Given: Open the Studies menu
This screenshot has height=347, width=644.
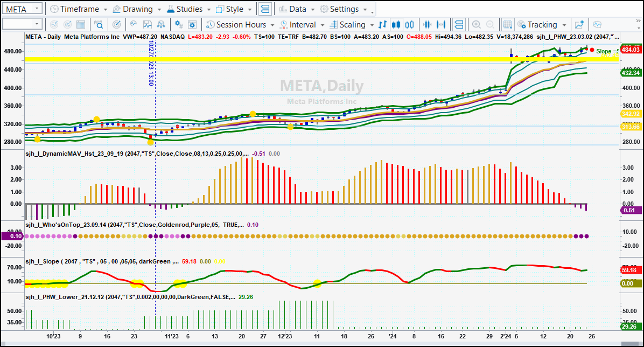Looking at the screenshot, I should point(188,9).
